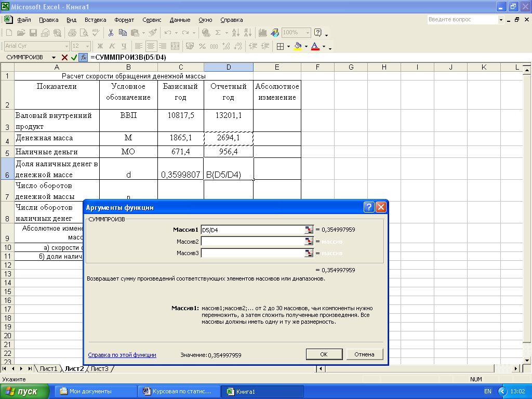Apply yellow Fill Color
This screenshot has height=399, width=532.
[x=298, y=46]
